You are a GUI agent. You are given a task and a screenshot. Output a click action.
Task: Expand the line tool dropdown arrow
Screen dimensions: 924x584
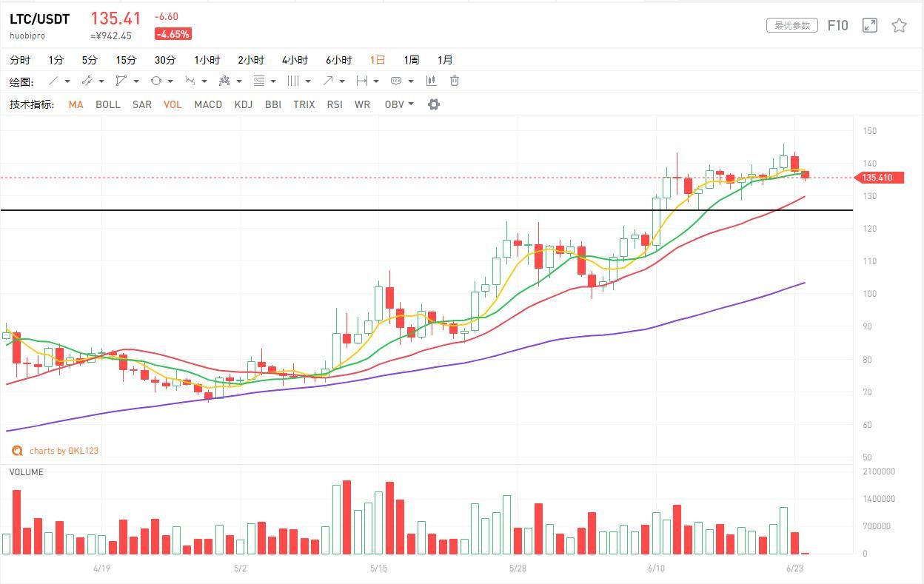67,81
